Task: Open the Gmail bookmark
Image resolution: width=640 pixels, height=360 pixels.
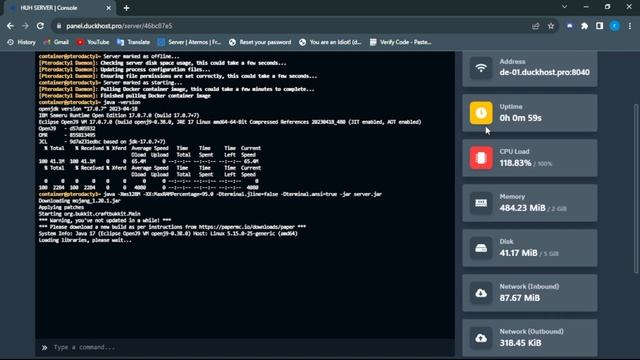Action: point(56,42)
